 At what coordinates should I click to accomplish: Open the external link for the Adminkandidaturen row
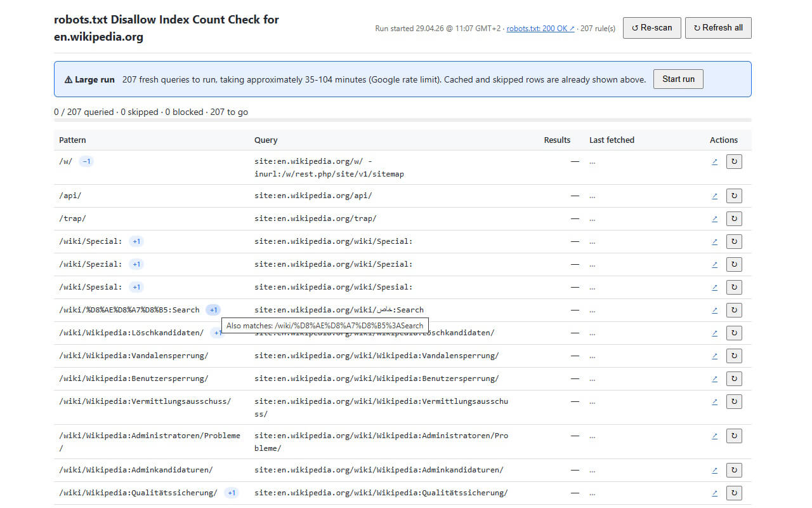pyautogui.click(x=715, y=470)
